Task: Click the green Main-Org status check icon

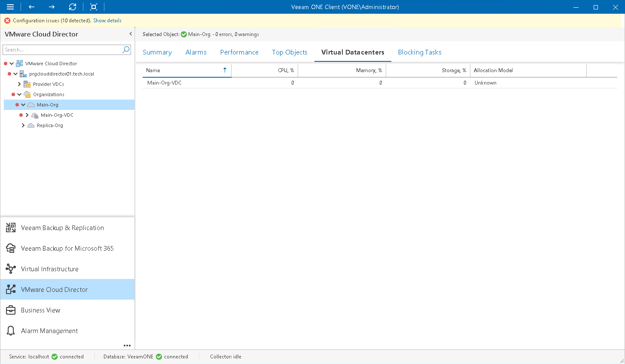Action: pyautogui.click(x=184, y=34)
